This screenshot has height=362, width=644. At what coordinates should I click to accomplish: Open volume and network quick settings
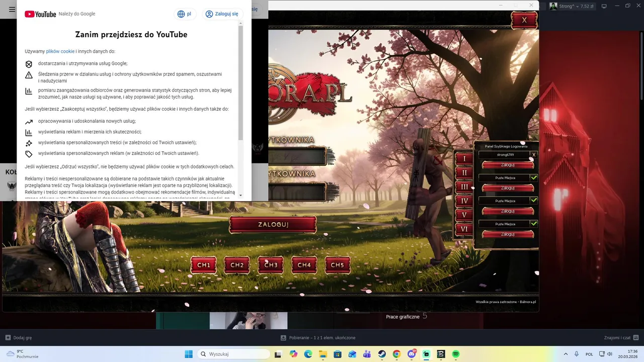pyautogui.click(x=606, y=354)
